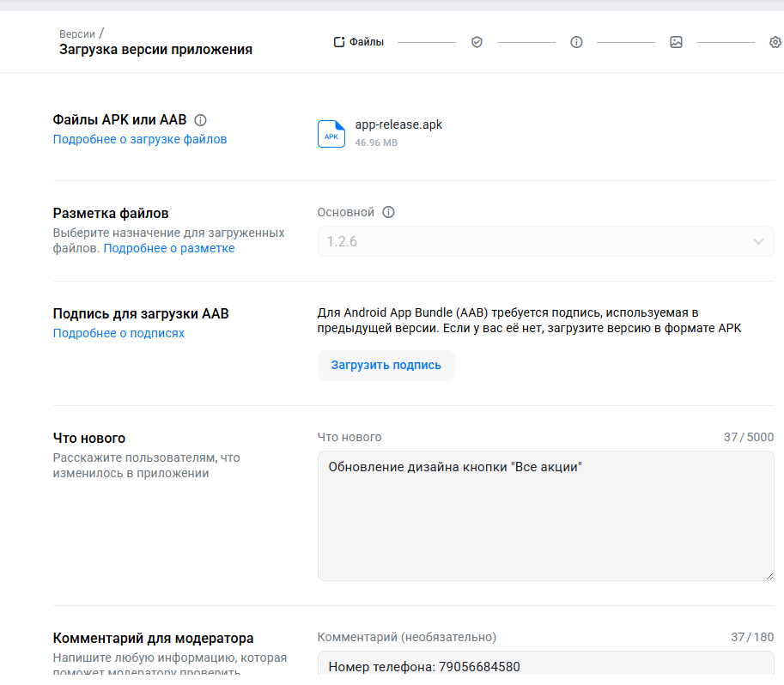Click the blue APK file icon
Viewport: 784px width, 685px height.
click(331, 134)
